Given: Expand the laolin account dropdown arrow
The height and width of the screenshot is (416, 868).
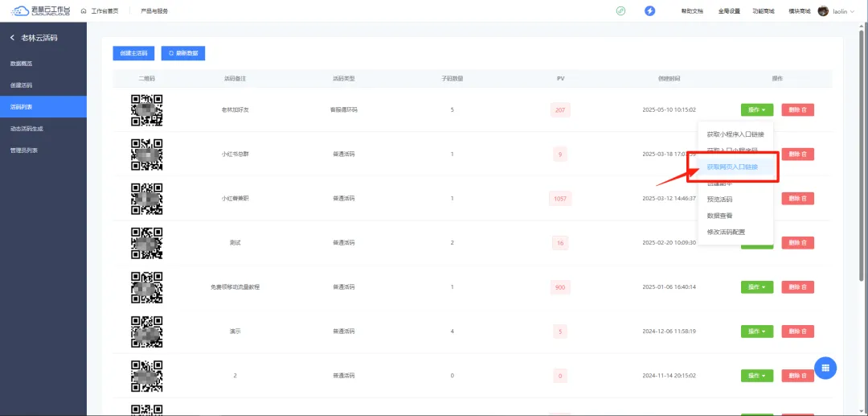Looking at the screenshot, I should (852, 11).
